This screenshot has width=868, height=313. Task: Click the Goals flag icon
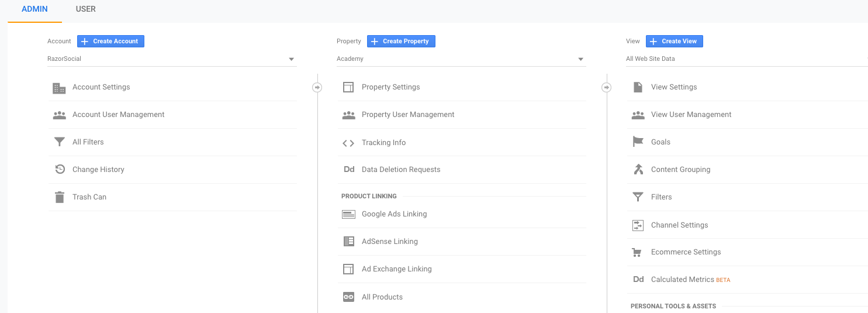point(638,142)
